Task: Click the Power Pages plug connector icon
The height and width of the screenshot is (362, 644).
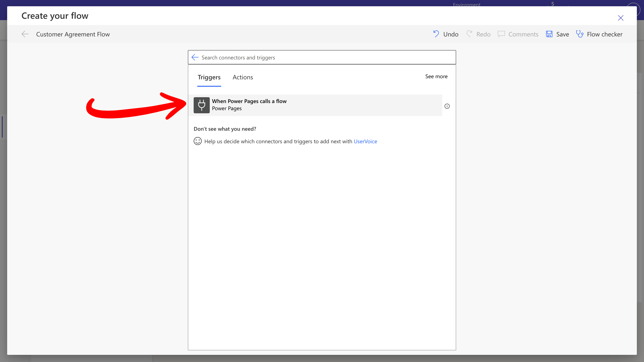Action: (x=201, y=105)
